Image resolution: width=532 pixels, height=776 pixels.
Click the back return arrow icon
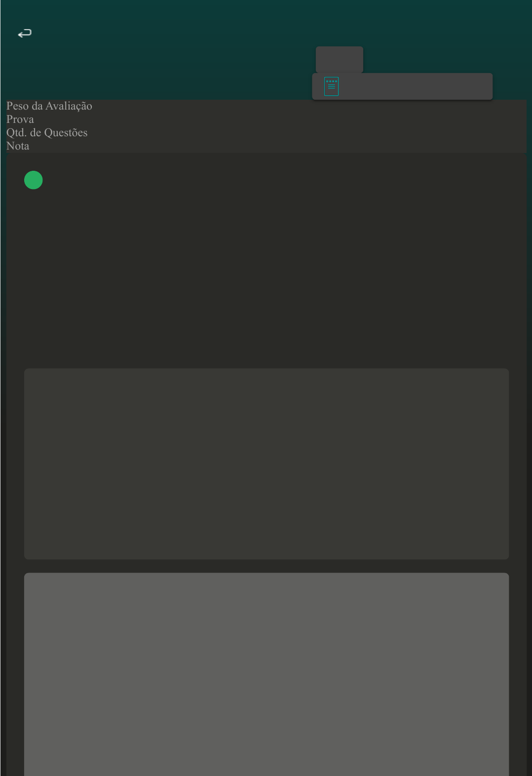coord(25,33)
